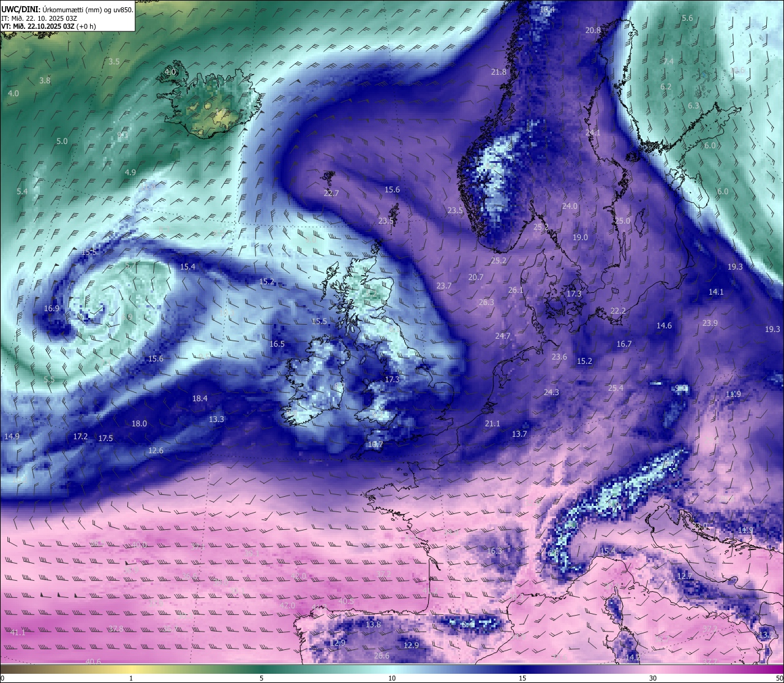Pick the '5.4' value label
The height and width of the screenshot is (683, 784).
coord(22,191)
